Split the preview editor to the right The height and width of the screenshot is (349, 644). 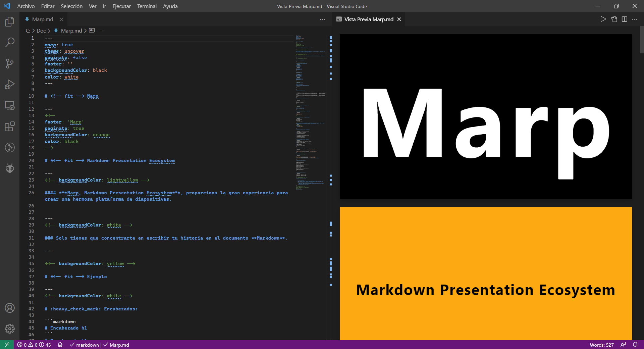point(624,19)
